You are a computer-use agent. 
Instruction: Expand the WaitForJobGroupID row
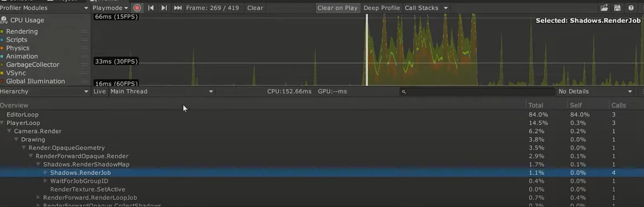pyautogui.click(x=46, y=181)
